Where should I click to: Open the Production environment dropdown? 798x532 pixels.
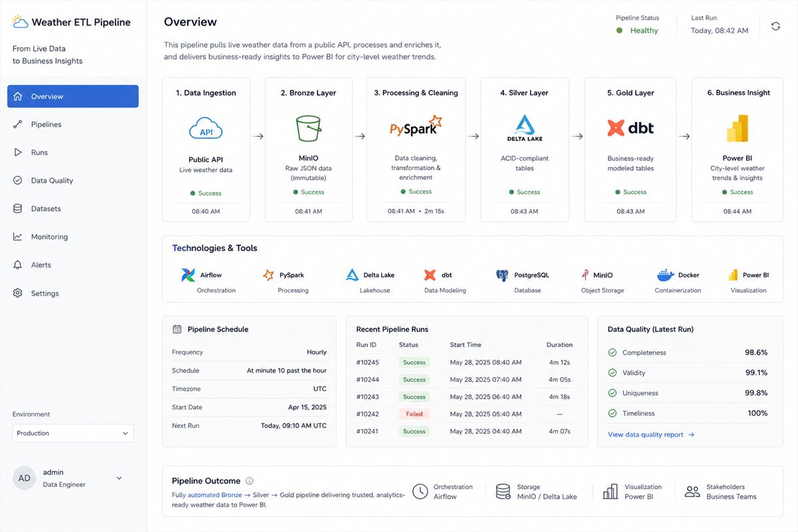(73, 433)
